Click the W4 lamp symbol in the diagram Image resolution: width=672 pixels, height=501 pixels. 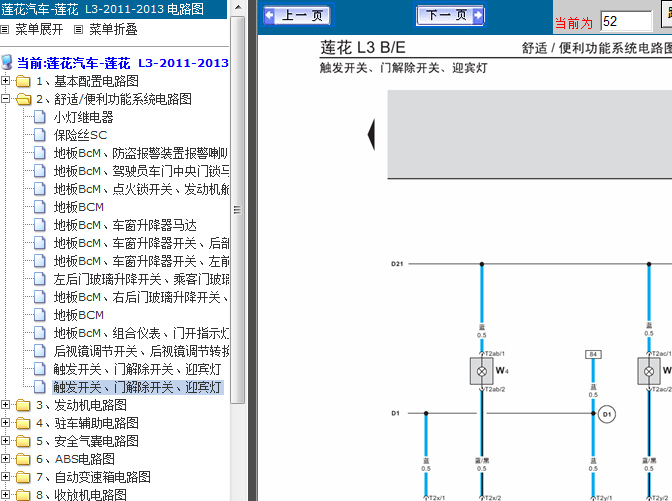point(482,371)
